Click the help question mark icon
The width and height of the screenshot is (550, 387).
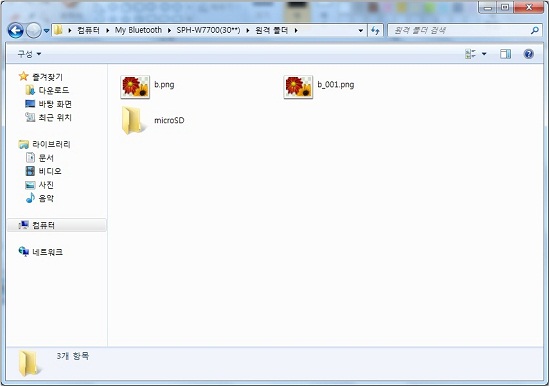528,54
